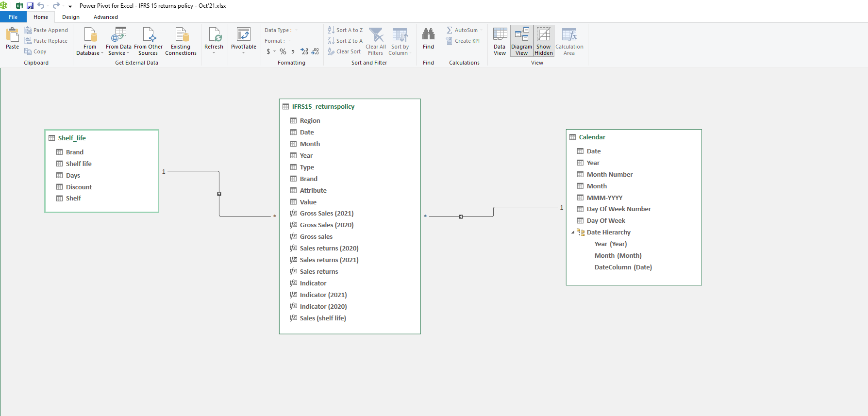The width and height of the screenshot is (868, 416).
Task: Select the Home ribbon tab
Action: point(41,17)
